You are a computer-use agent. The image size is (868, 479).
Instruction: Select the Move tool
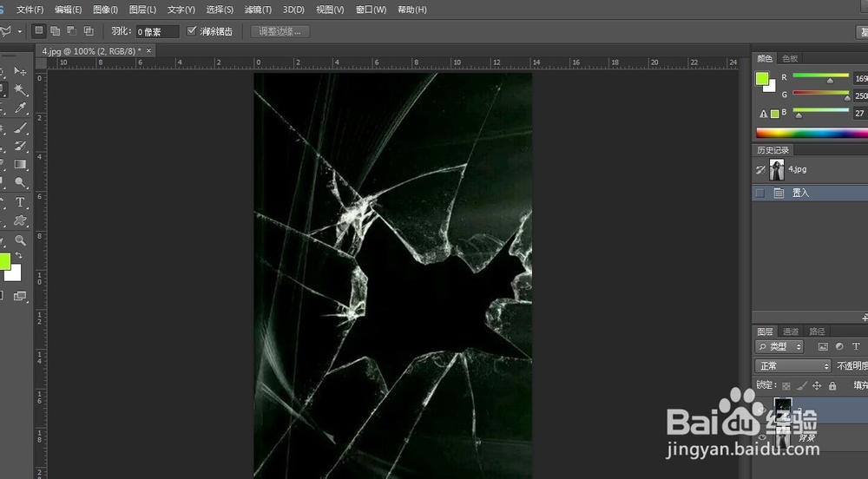click(20, 71)
